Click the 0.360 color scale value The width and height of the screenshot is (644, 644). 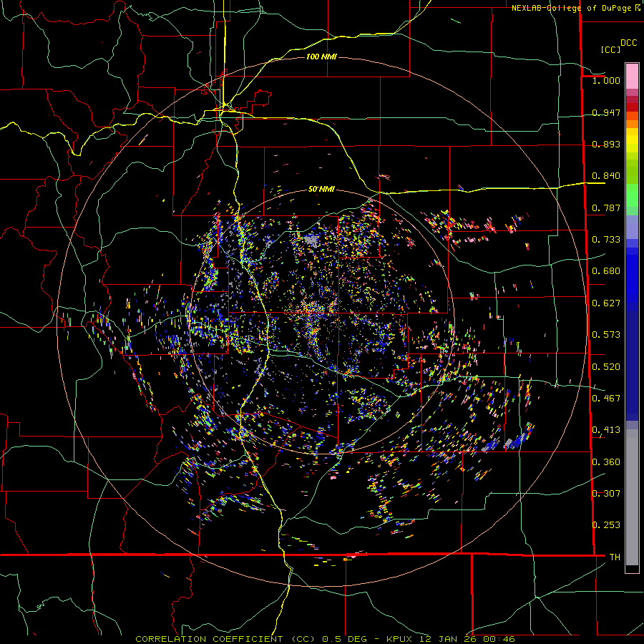tap(606, 462)
